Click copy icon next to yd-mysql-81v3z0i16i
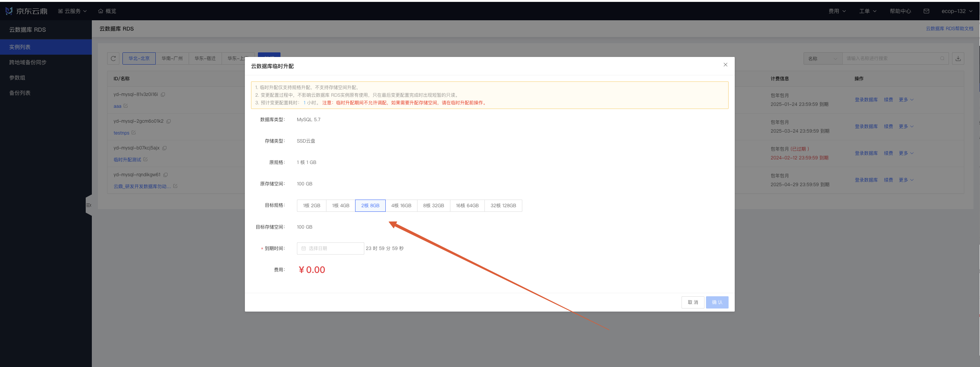 (x=163, y=94)
